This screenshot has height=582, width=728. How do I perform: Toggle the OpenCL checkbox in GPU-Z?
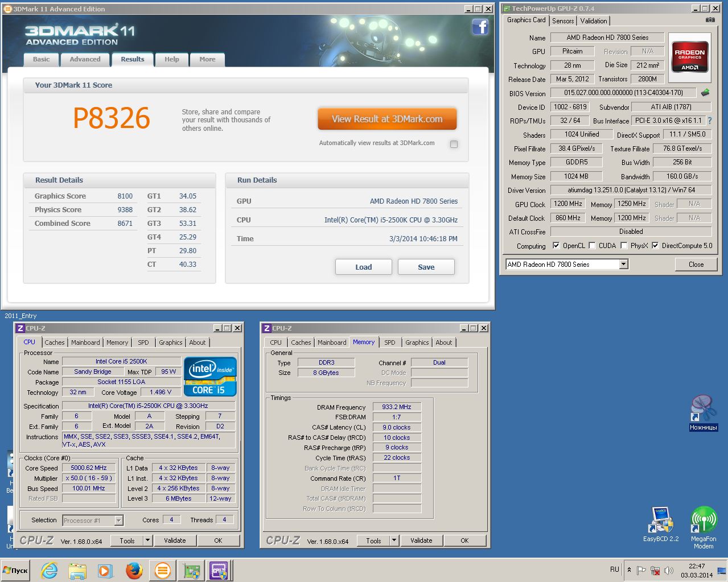[556, 246]
